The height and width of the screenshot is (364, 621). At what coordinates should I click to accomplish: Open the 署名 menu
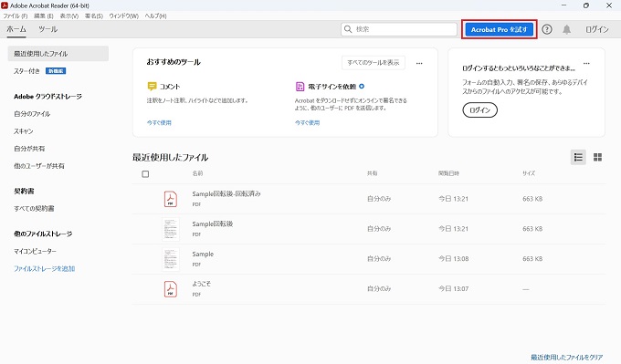coord(94,16)
